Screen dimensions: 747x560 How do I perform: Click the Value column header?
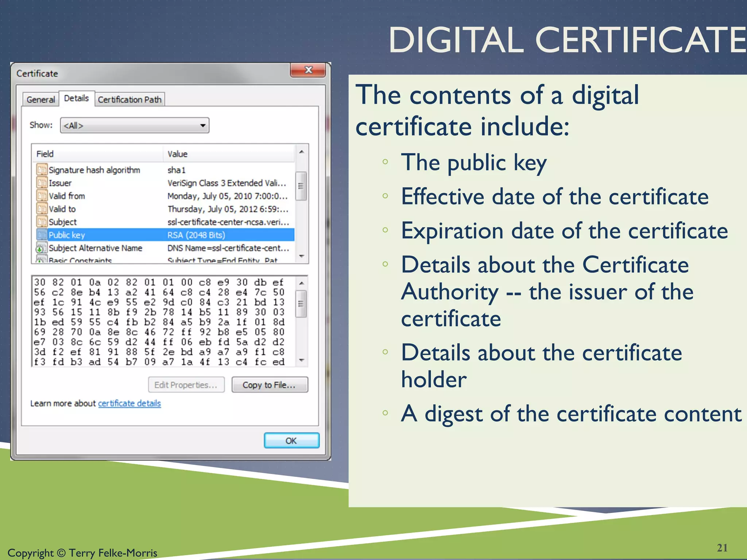click(x=229, y=154)
